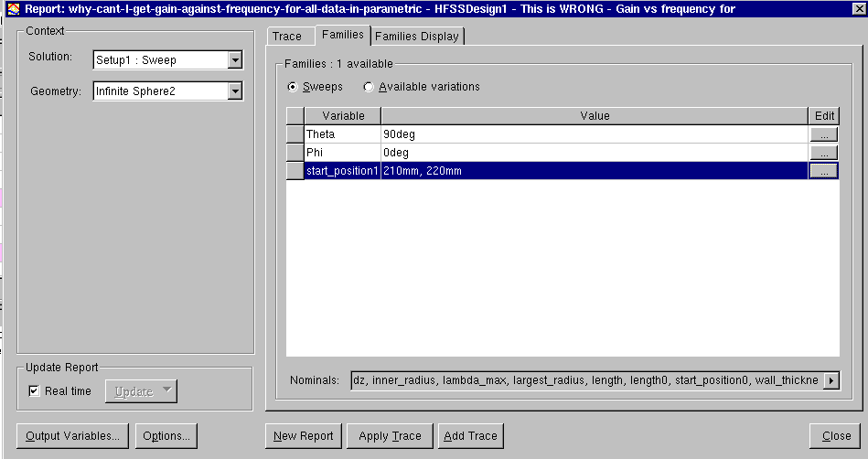Image resolution: width=868 pixels, height=459 pixels.
Task: Click the 0deg value cell
Action: pyautogui.click(x=595, y=153)
